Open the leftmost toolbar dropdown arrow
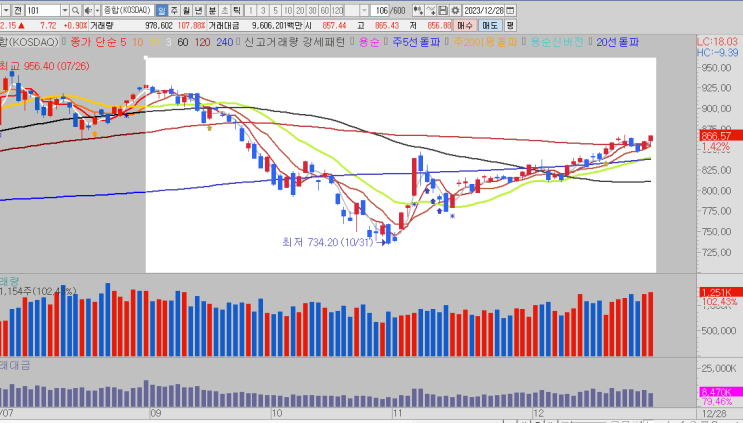 point(5,10)
